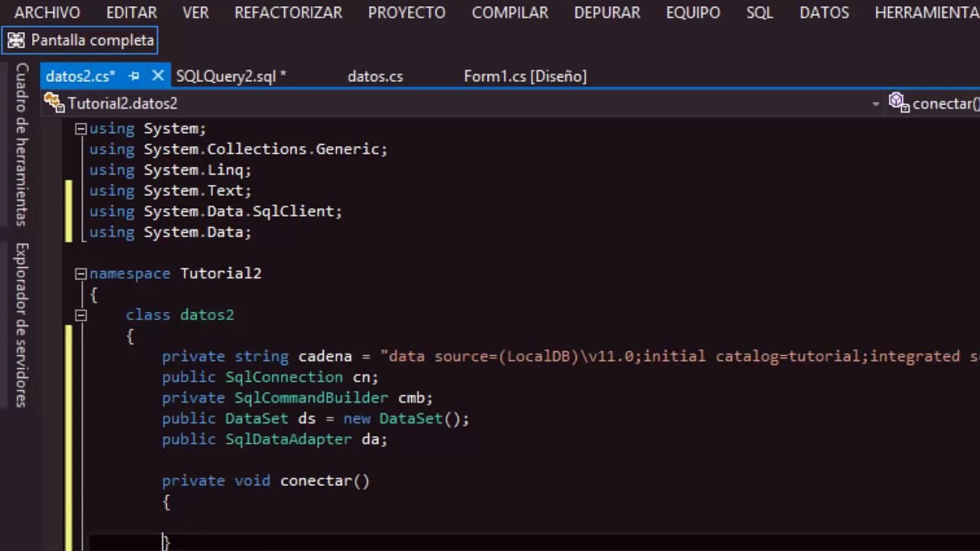Image resolution: width=980 pixels, height=551 pixels.
Task: Open the Cuadro de herramientas side panel
Action: 22,145
